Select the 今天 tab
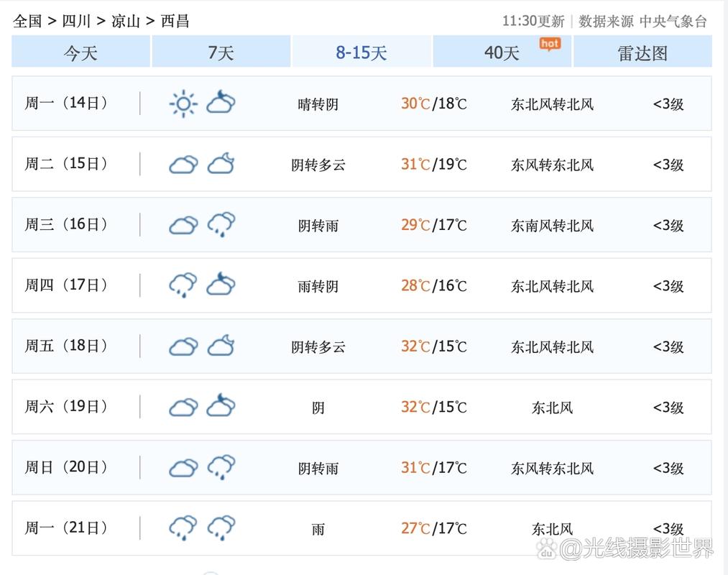Viewport: 728px width, 575px height. [x=80, y=52]
